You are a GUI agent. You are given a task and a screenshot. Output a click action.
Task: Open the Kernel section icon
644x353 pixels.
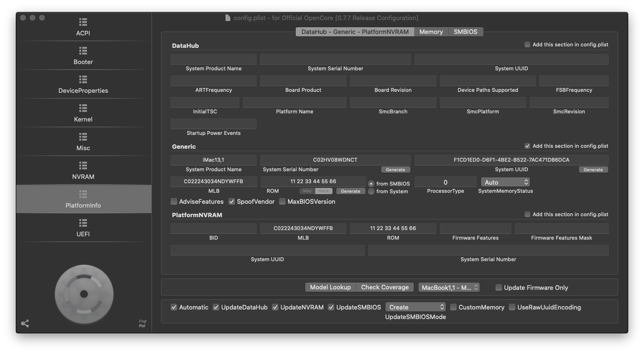pyautogui.click(x=83, y=109)
